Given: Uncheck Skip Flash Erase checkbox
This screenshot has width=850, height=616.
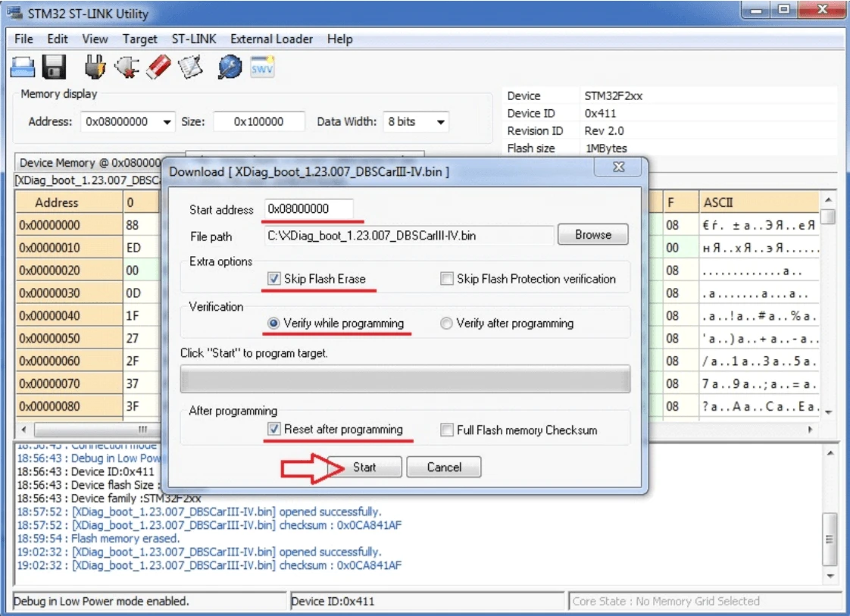Looking at the screenshot, I should pyautogui.click(x=273, y=279).
